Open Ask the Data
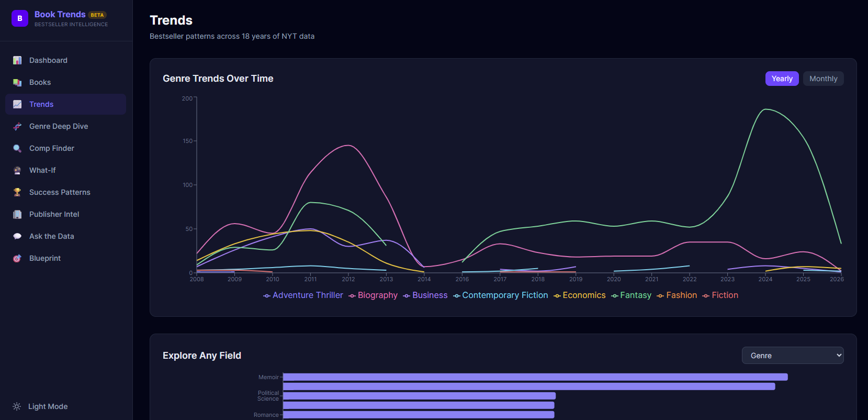Viewport: 868px width, 420px height. click(x=65, y=236)
